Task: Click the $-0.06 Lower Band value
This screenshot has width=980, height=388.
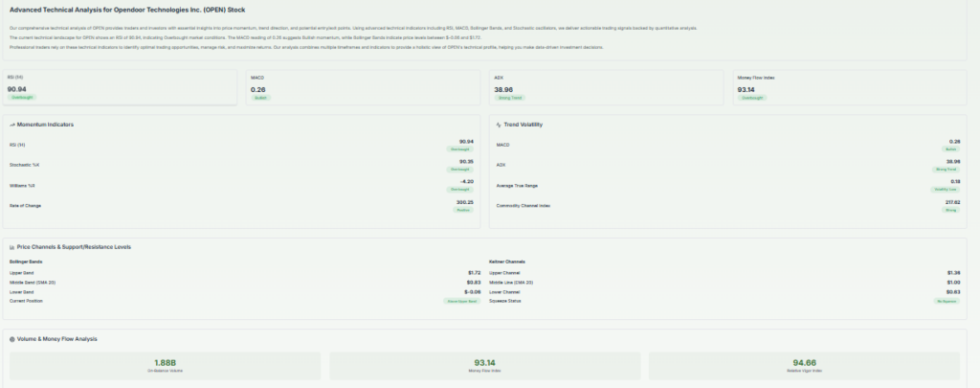Action: [472, 292]
